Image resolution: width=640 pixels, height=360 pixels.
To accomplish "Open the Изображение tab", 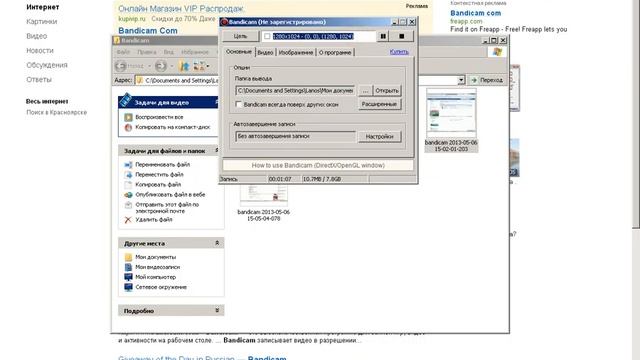I will (296, 52).
